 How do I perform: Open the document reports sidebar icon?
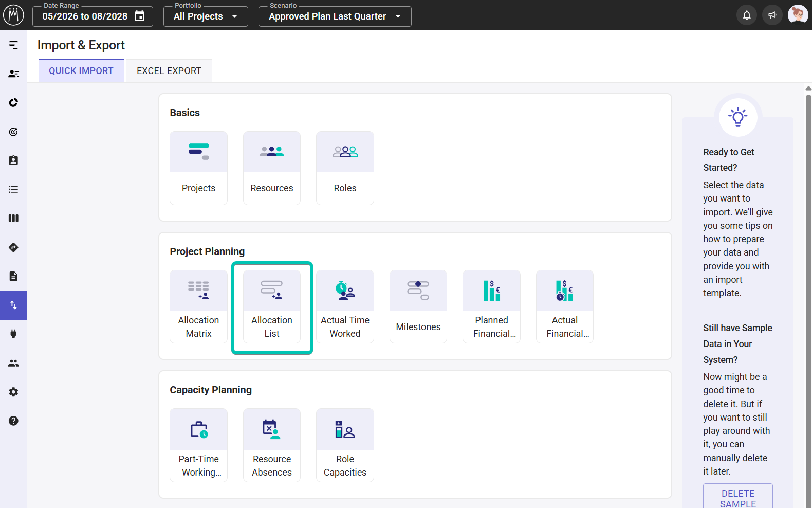pos(13,276)
